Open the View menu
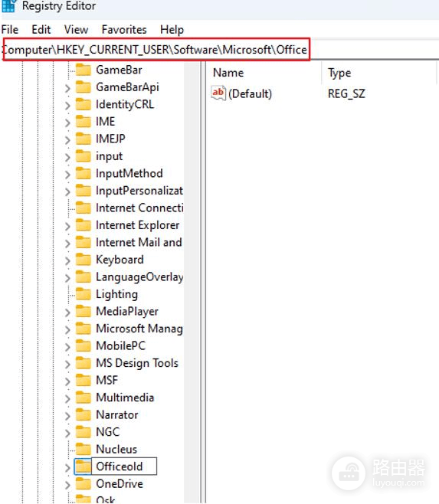The height and width of the screenshot is (504, 439). click(x=76, y=30)
